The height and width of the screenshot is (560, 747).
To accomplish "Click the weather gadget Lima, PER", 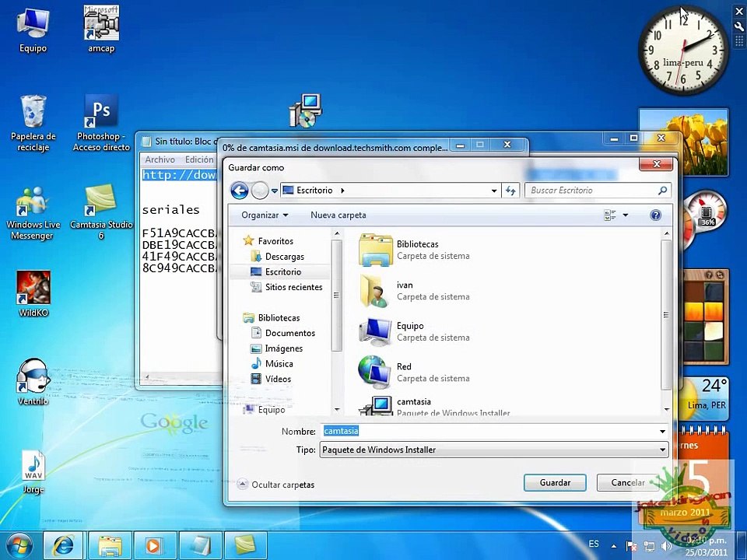I will (x=705, y=397).
